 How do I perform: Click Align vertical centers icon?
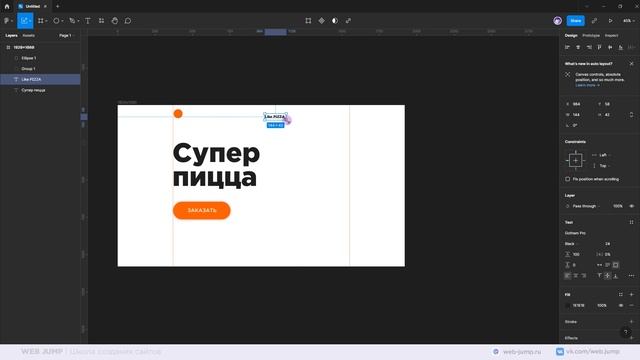(x=610, y=47)
